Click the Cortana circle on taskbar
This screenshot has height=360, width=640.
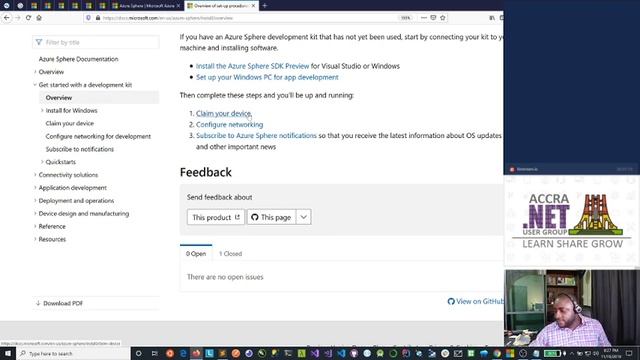138,353
